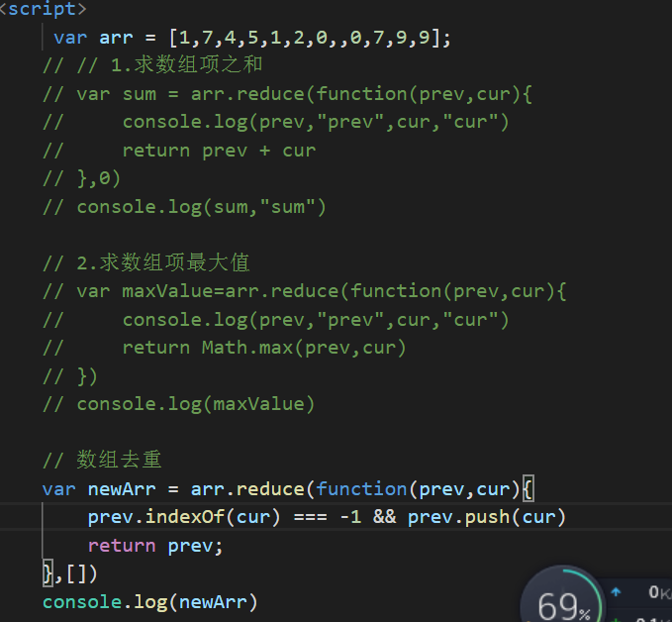Screen dimensions: 672x622
Task: Click newArr inside console.log parentheses
Action: click(x=213, y=602)
